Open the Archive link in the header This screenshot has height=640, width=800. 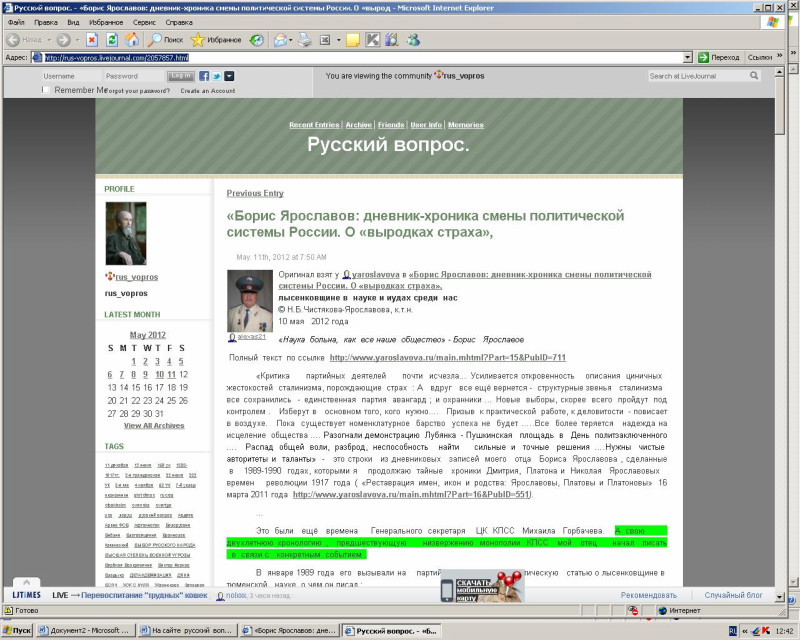pos(359,125)
